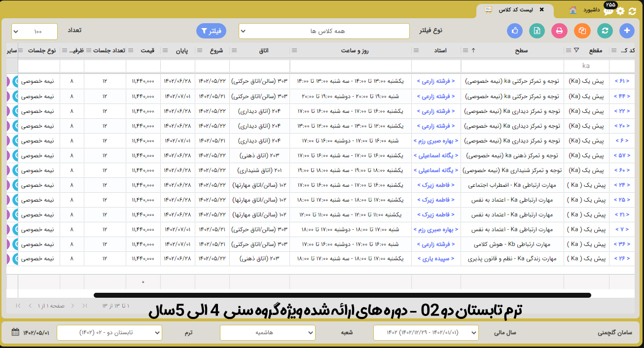Open the شعبه dropdown showing هاشمیه
644x348 pixels.
point(267,333)
